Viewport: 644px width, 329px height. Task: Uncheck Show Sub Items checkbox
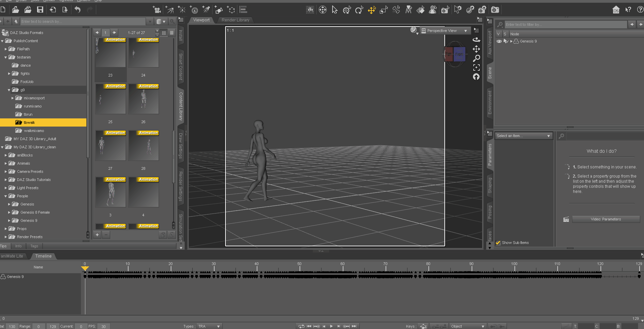[x=498, y=243]
